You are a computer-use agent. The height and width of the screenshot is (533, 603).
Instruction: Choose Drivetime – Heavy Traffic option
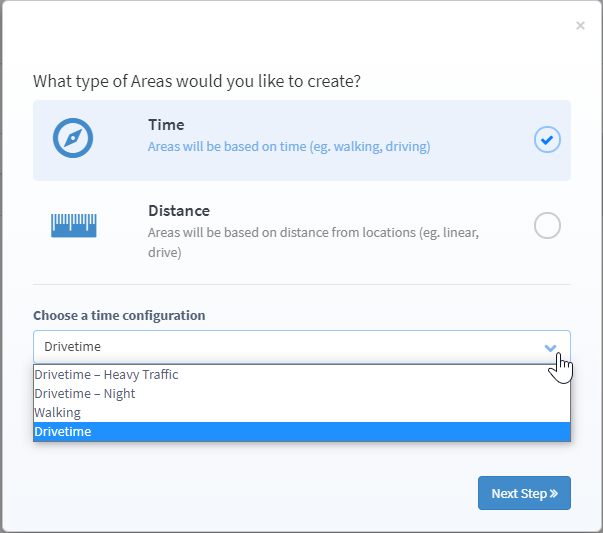pyautogui.click(x=302, y=375)
